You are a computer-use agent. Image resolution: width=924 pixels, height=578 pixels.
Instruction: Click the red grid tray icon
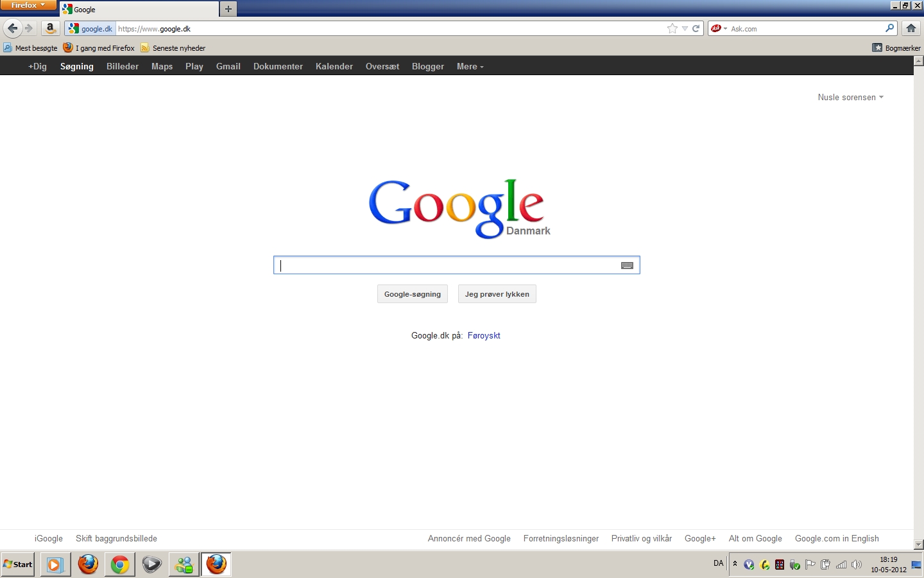(780, 565)
